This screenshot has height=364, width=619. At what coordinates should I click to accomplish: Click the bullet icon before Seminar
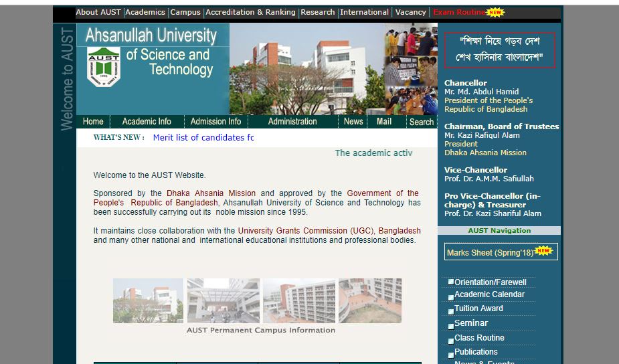click(451, 326)
